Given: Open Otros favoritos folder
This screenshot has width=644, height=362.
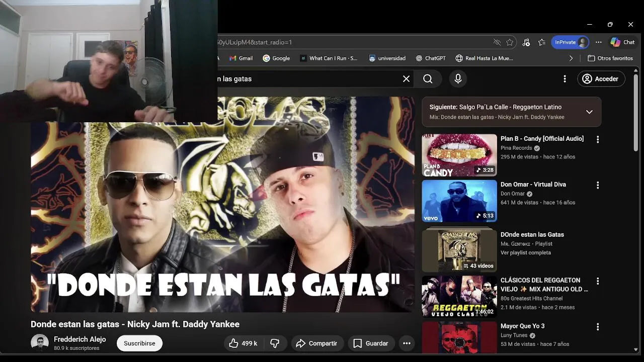Looking at the screenshot, I should pyautogui.click(x=610, y=58).
